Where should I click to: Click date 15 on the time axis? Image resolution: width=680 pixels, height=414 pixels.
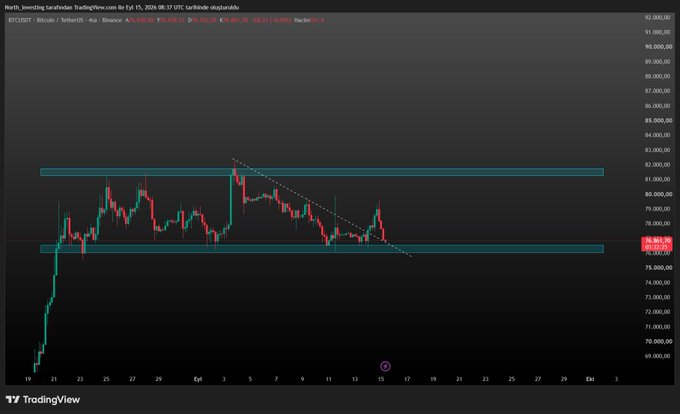(381, 379)
